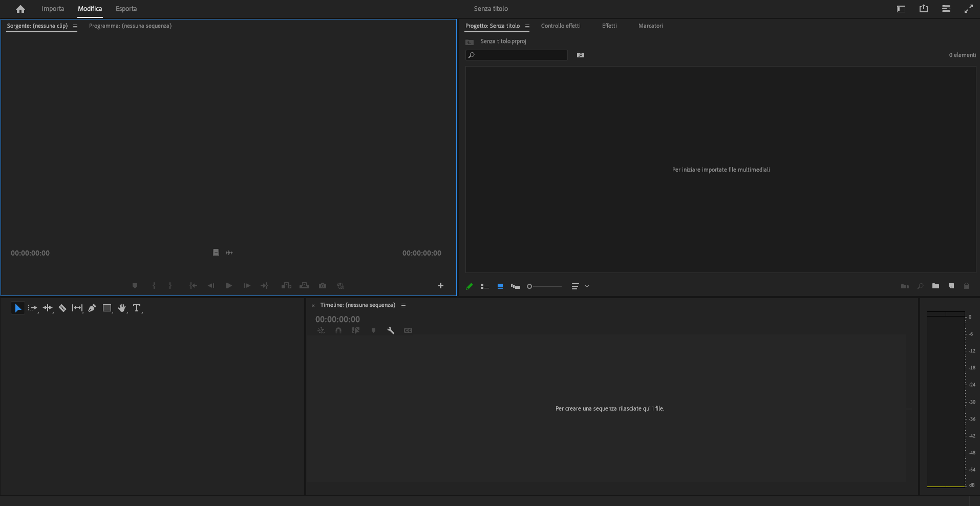Go to In point button
The width and height of the screenshot is (980, 506).
tap(194, 286)
